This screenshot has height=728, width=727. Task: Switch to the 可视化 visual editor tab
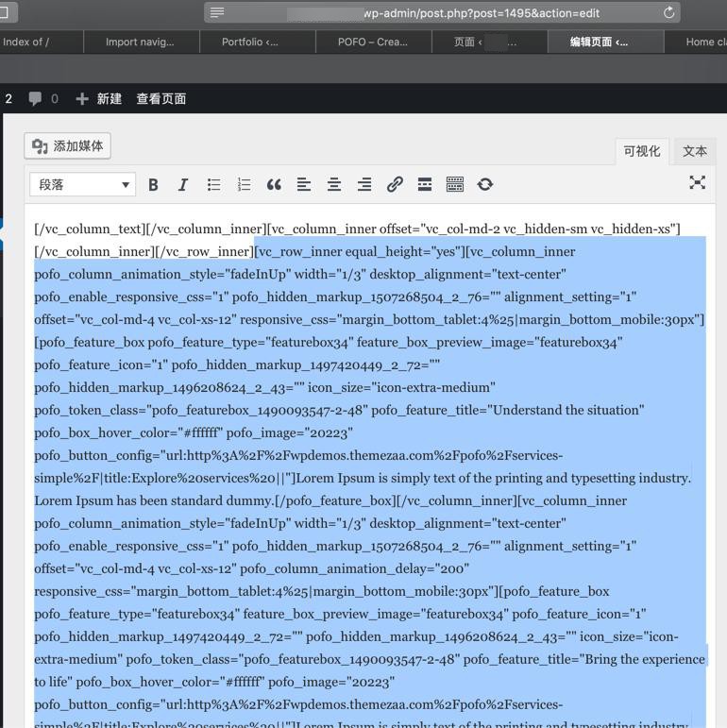(x=642, y=151)
